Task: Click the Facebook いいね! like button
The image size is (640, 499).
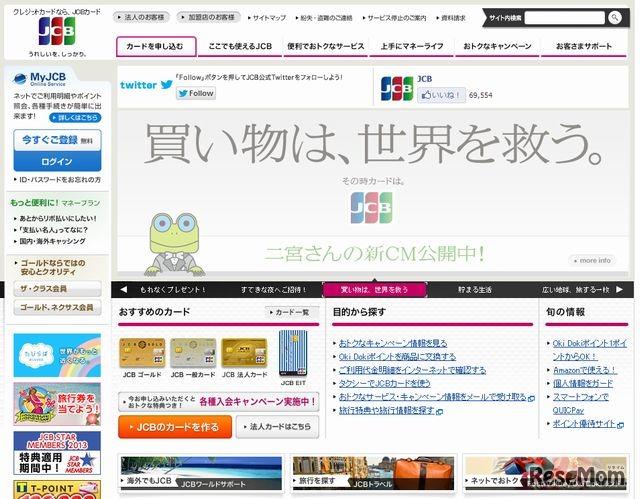Action: 441,95
